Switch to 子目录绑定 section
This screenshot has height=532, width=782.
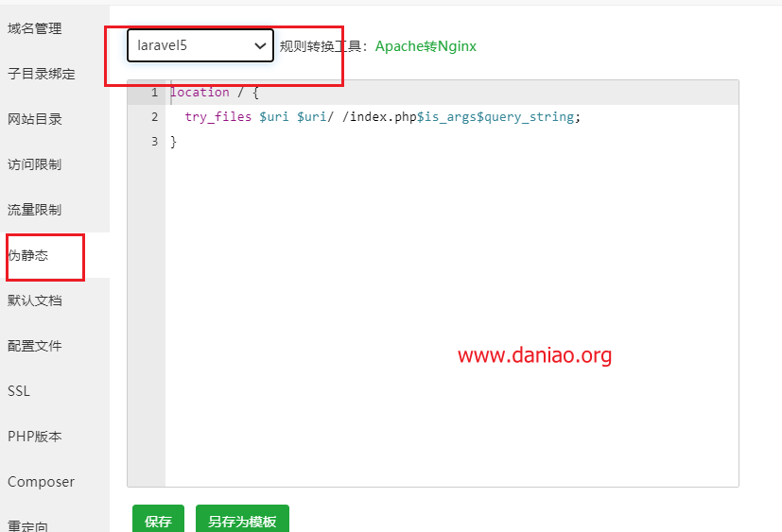42,74
